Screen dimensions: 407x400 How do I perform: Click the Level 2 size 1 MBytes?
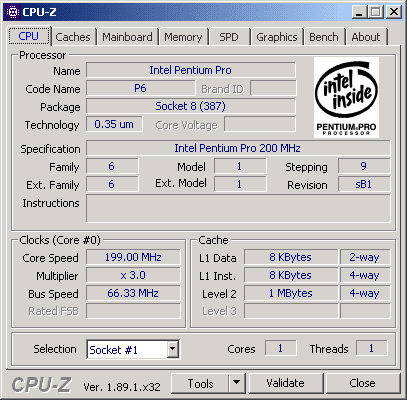[291, 293]
